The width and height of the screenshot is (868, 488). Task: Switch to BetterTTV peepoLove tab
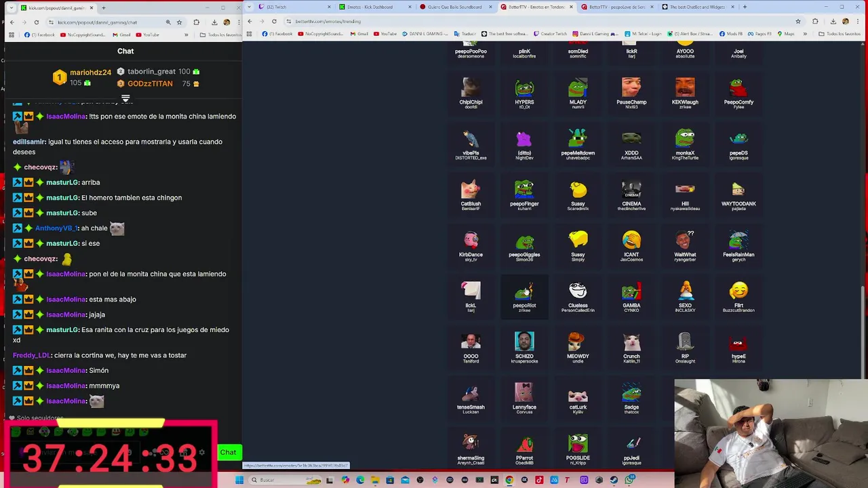[x=616, y=7]
